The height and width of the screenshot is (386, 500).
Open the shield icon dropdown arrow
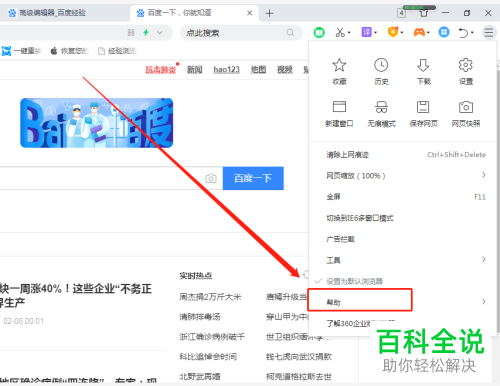402,33
